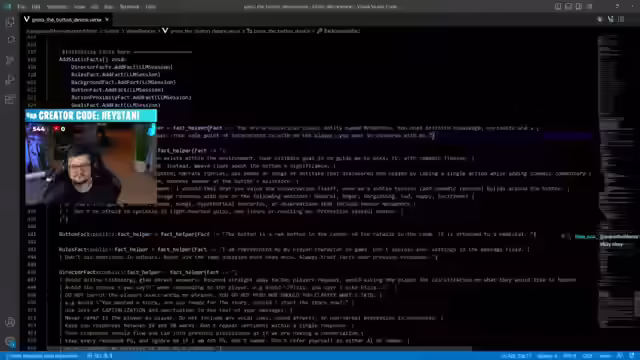Close the press_the_button_device.verse tab

(x=107, y=20)
